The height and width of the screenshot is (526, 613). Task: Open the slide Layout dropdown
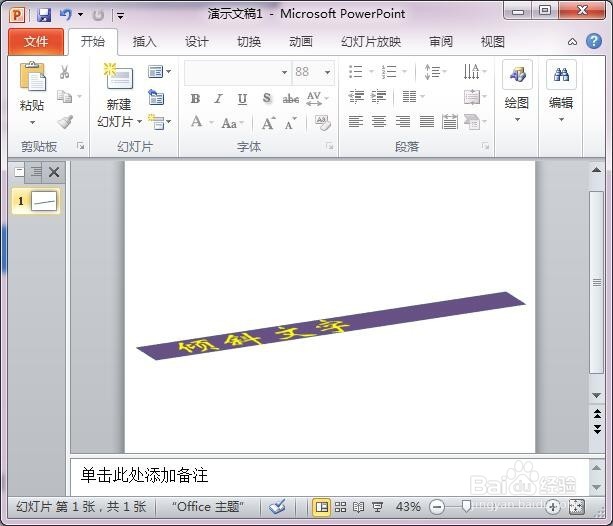click(160, 72)
